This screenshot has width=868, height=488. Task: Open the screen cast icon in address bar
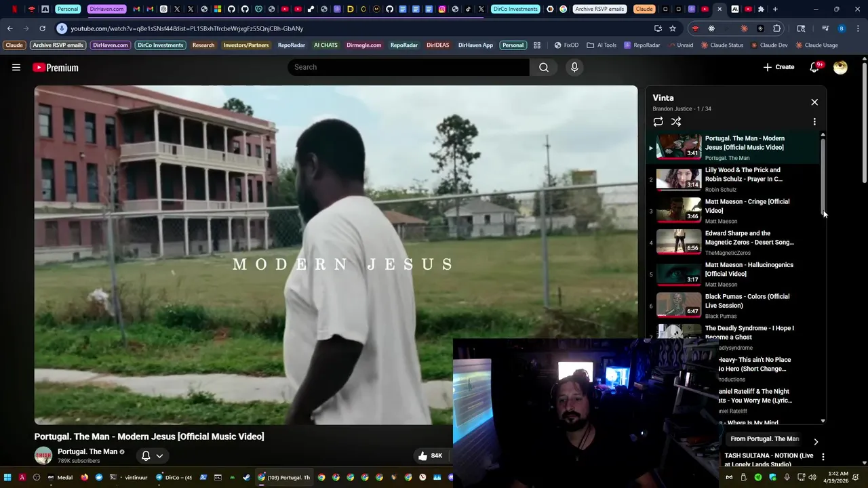pos(658,28)
